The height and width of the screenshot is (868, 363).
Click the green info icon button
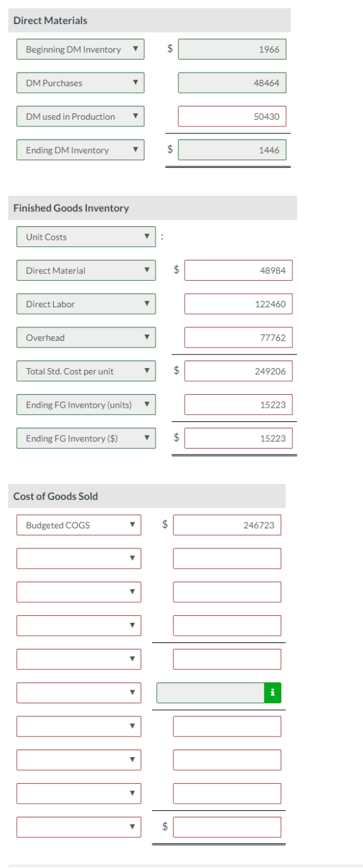click(272, 692)
